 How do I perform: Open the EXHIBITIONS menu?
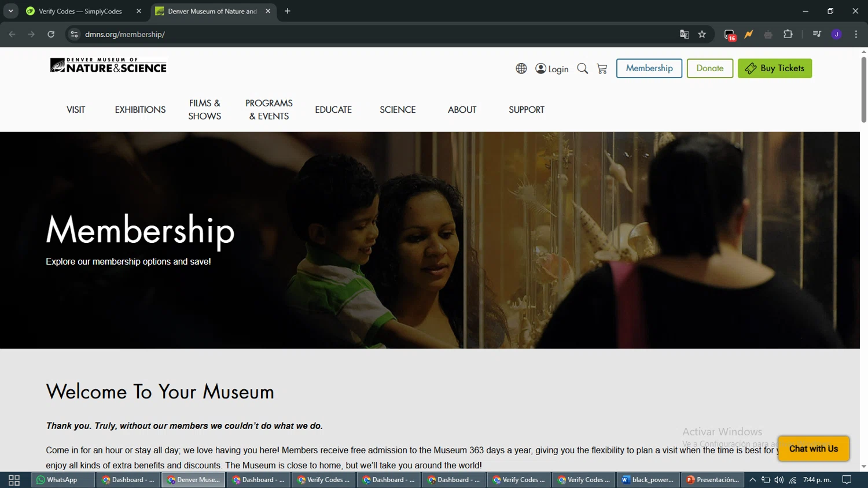tap(140, 110)
